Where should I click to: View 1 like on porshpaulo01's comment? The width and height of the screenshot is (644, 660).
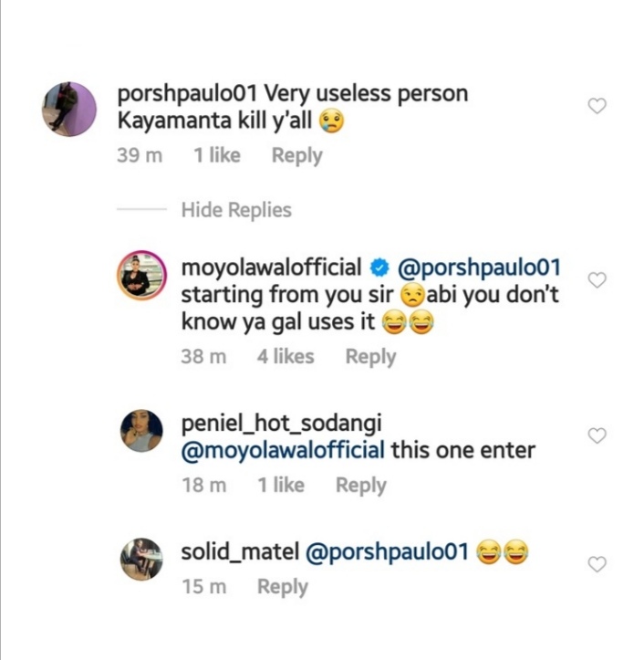click(x=216, y=156)
